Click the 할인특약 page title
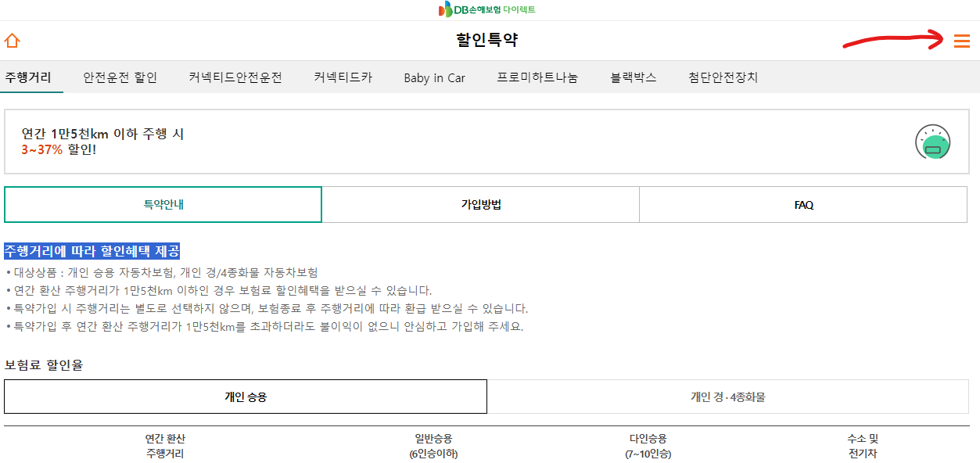Viewport: 980px width, 463px height. [x=486, y=40]
